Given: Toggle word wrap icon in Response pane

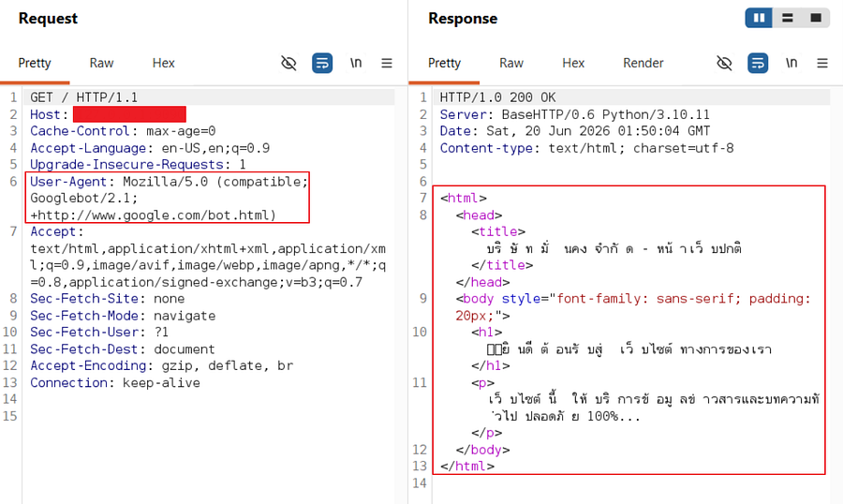Looking at the screenshot, I should [x=758, y=63].
